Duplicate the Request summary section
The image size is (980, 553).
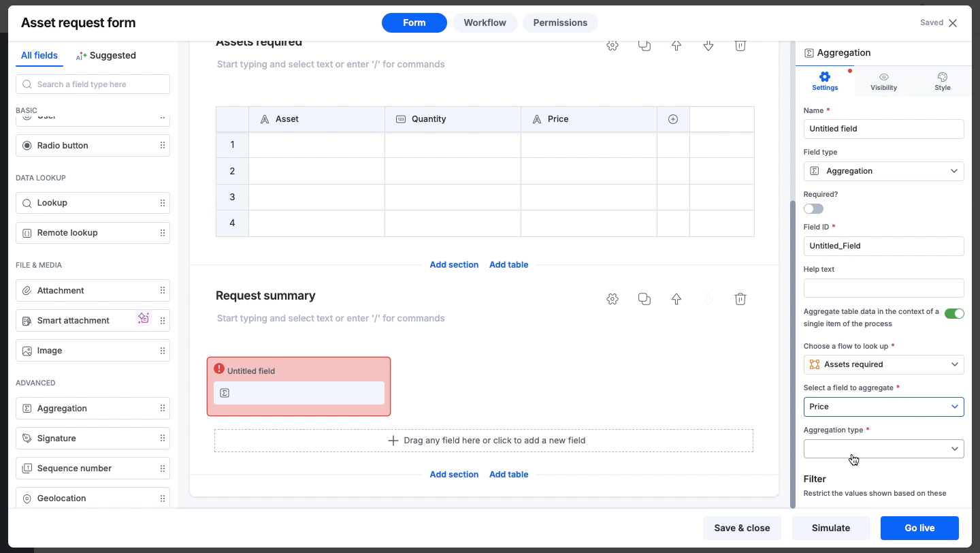[644, 299]
